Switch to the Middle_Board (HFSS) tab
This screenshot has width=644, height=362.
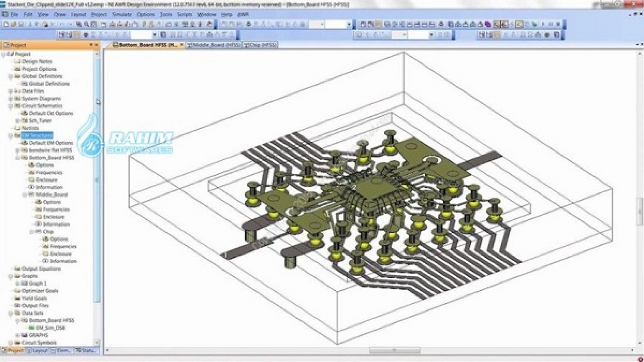[x=214, y=45]
